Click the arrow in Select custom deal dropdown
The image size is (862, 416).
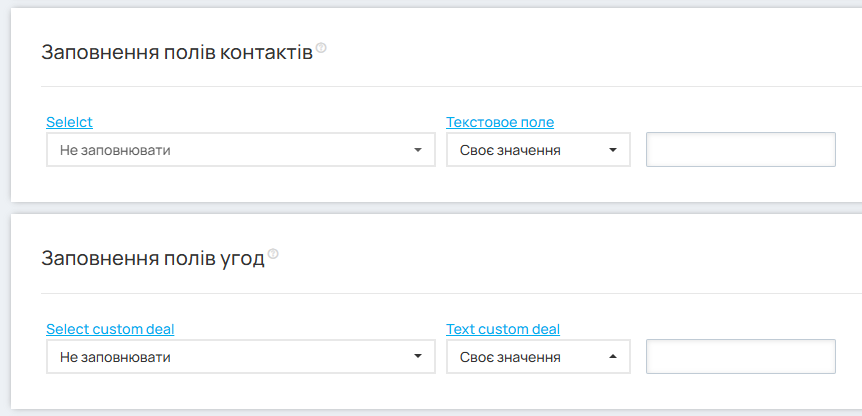click(x=418, y=357)
